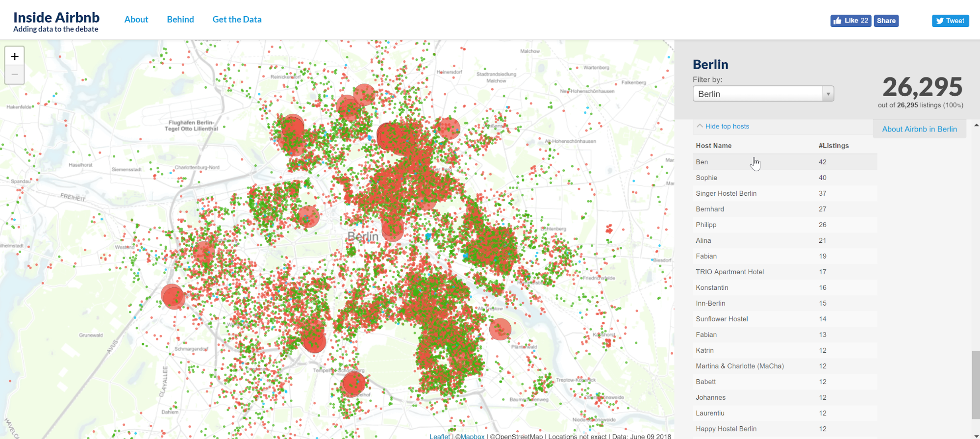This screenshot has height=439, width=980.
Task: Go to Inside Airbnb home logo
Action: tap(56, 22)
